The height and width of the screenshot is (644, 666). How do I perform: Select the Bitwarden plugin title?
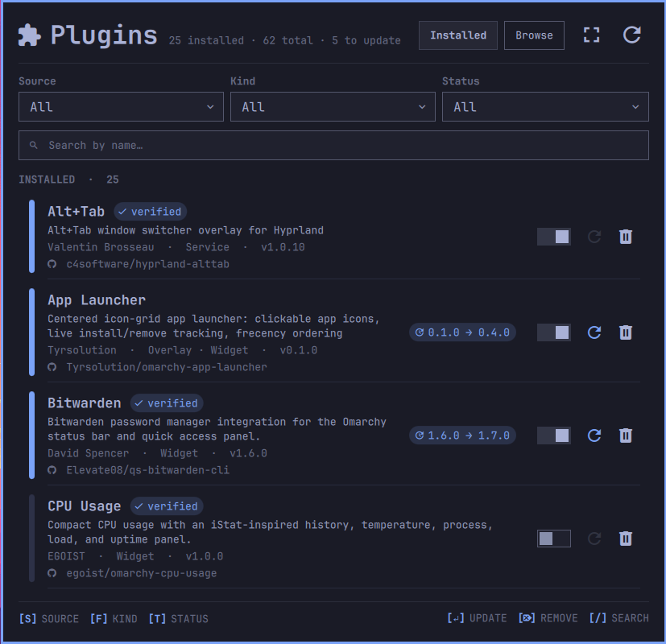click(x=84, y=403)
